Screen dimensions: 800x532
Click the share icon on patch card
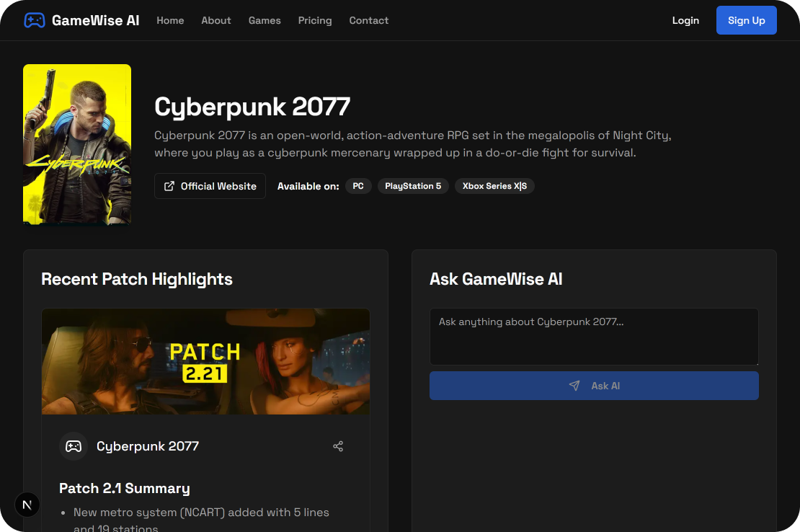click(x=338, y=446)
